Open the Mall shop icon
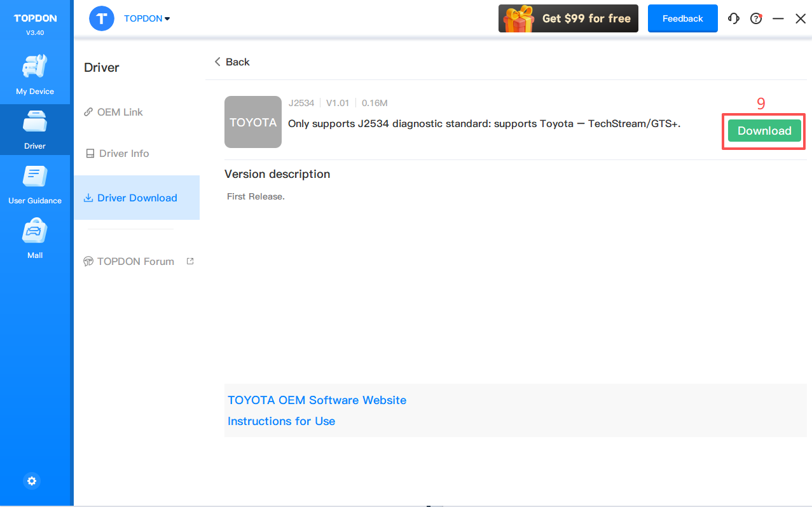Image resolution: width=812 pixels, height=507 pixels. coord(35,232)
